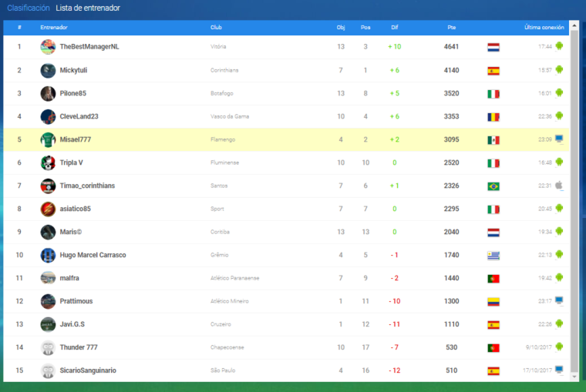The height and width of the screenshot is (392, 586).
Task: Click Misael777 green jersey avatar
Action: [x=48, y=139]
